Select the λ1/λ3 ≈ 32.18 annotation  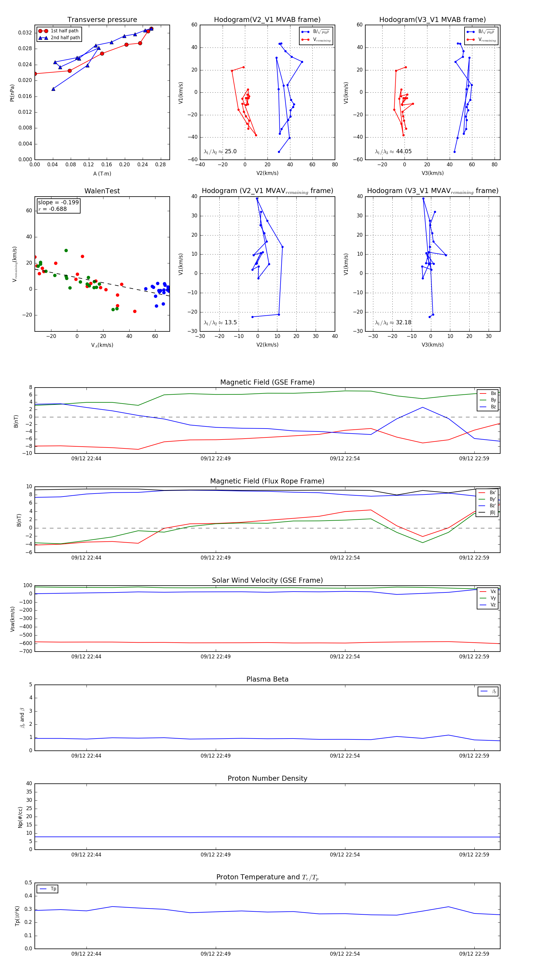(x=393, y=323)
